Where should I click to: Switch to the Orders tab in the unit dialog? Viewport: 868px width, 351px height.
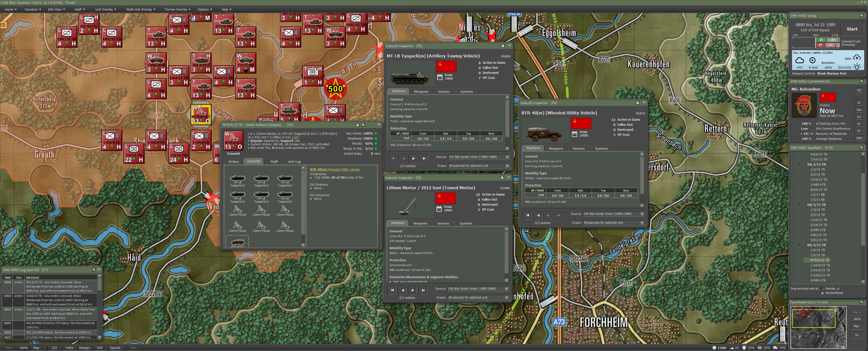(233, 162)
